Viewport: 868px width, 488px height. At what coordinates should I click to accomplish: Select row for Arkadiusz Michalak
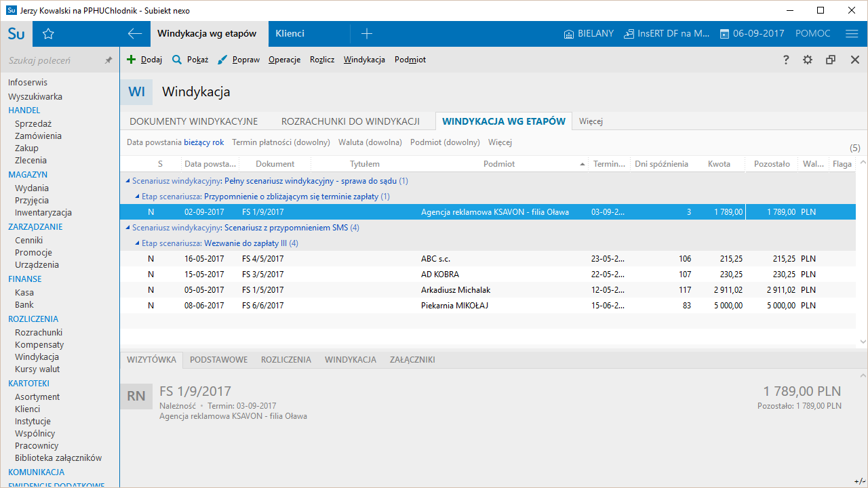coord(488,290)
